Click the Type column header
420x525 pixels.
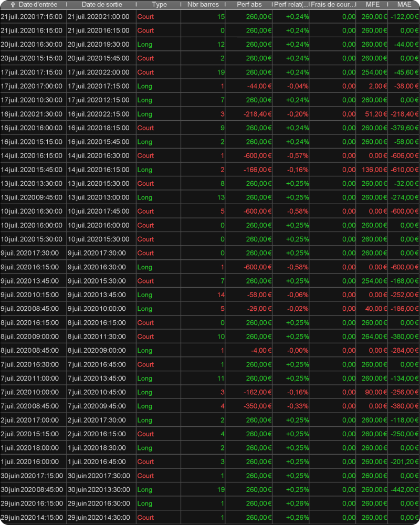coord(159,4)
